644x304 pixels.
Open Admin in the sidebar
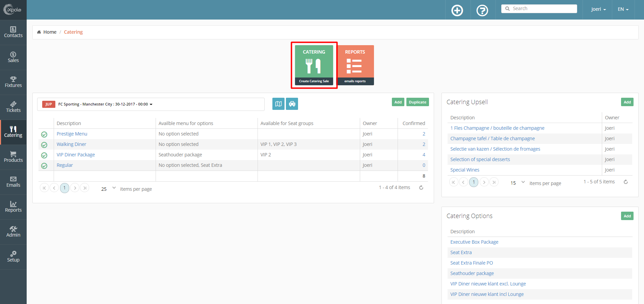(x=13, y=232)
